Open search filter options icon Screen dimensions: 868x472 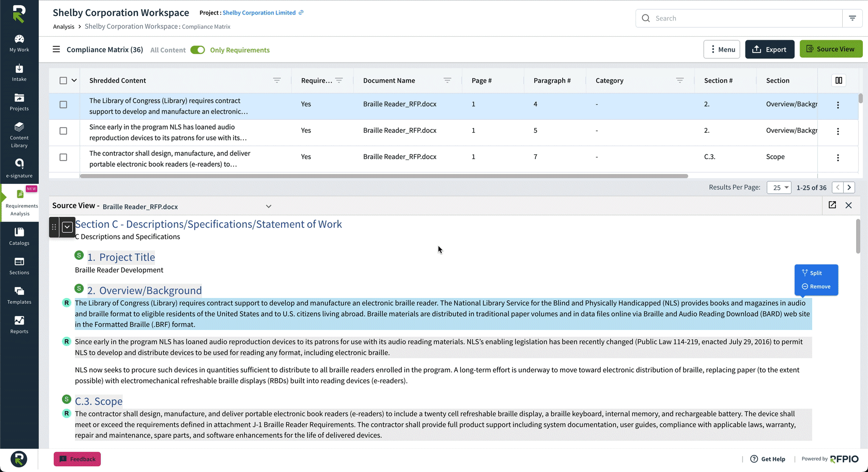(x=853, y=18)
